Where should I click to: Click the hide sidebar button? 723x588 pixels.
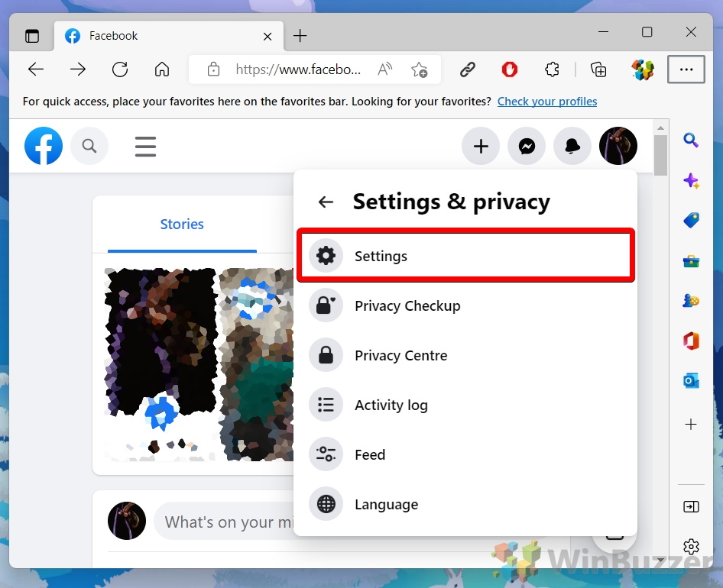pyautogui.click(x=691, y=507)
